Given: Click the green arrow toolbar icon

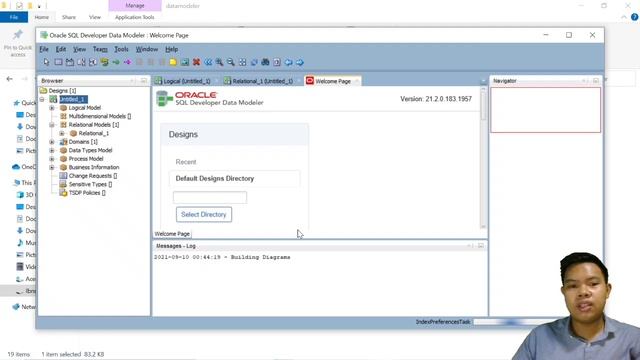Looking at the screenshot, I should point(116,62).
